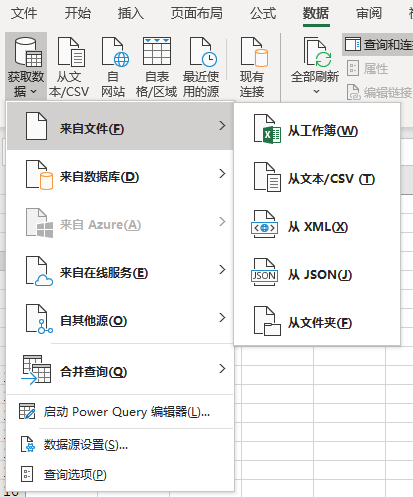Select 自其他源(O) menu entry

120,318
